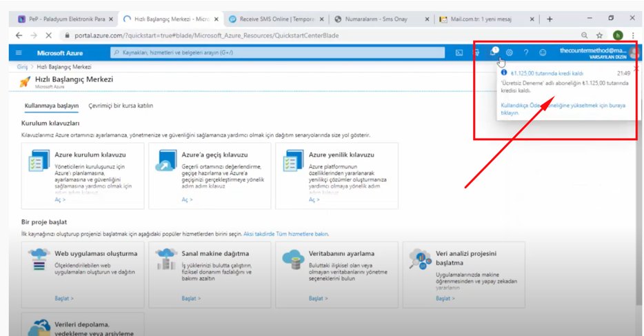Open the browser zoom magnifier icon
This screenshot has height=336, width=644.
pos(585,35)
